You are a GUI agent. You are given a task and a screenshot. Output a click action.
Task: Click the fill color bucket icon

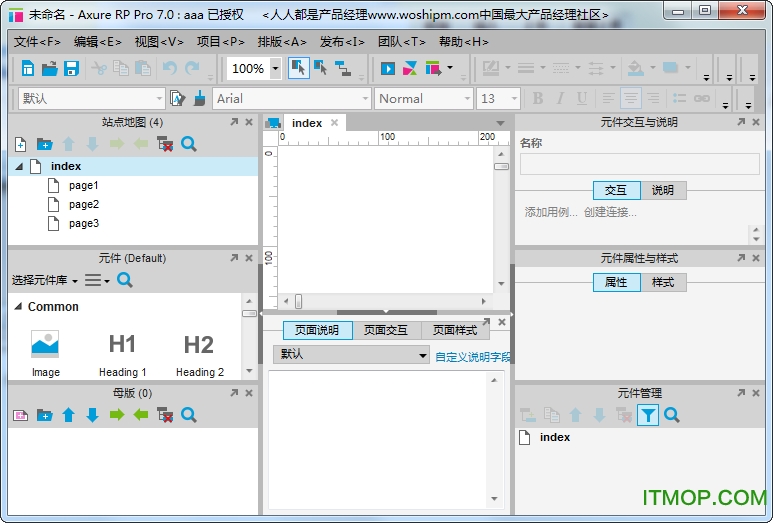tap(635, 68)
